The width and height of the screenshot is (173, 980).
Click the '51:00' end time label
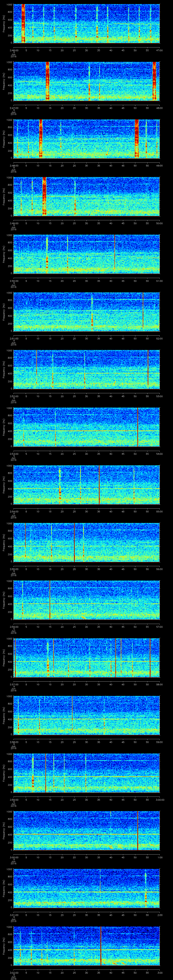click(x=159, y=281)
